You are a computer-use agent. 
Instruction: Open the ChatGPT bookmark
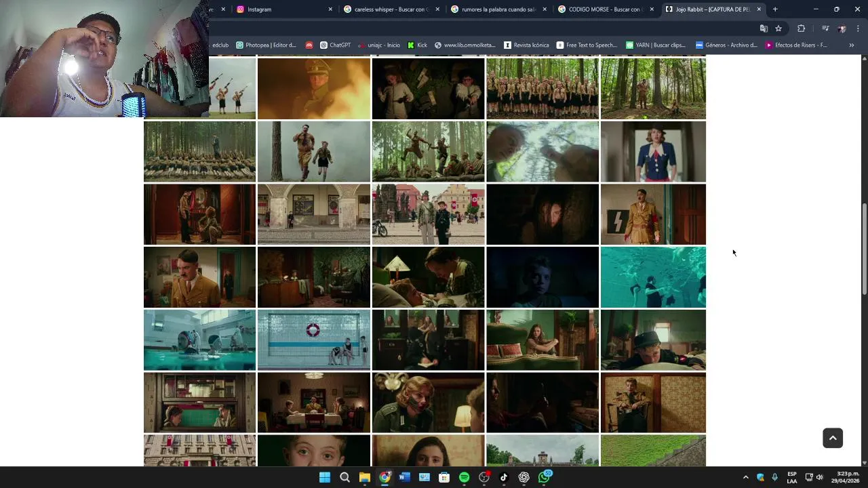coord(336,45)
